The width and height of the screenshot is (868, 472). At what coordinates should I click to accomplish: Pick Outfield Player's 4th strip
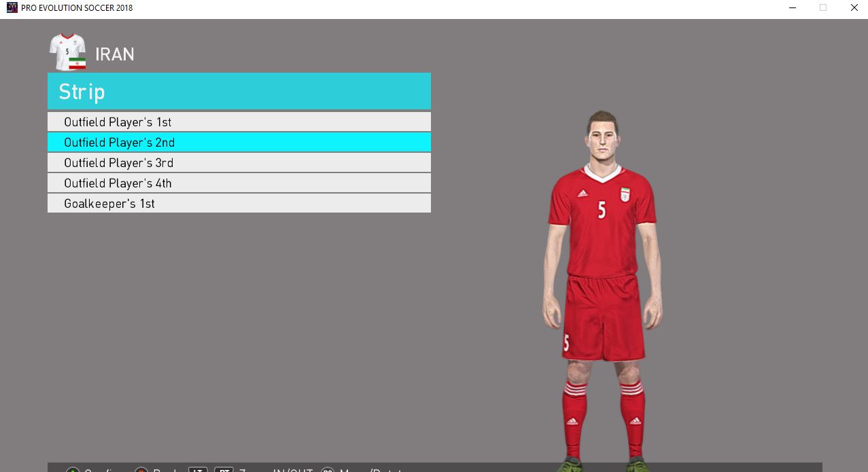coord(239,183)
